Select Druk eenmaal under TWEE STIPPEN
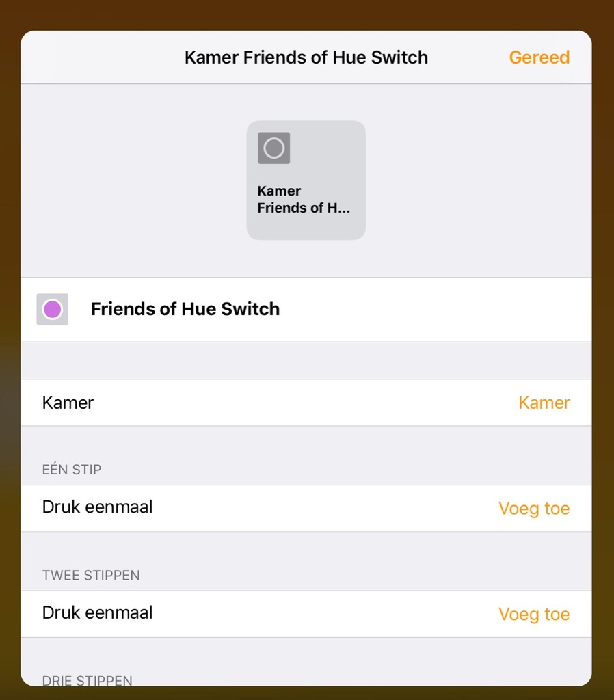This screenshot has height=700, width=614. [x=98, y=612]
